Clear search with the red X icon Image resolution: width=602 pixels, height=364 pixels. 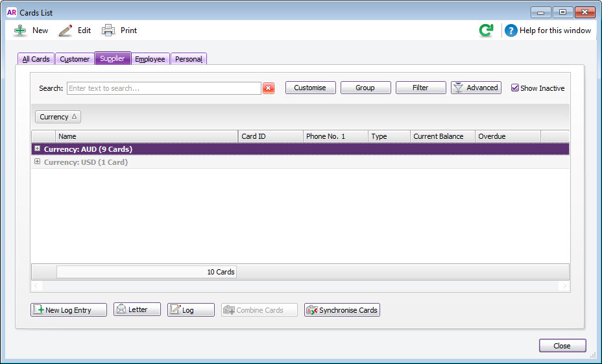[269, 88]
